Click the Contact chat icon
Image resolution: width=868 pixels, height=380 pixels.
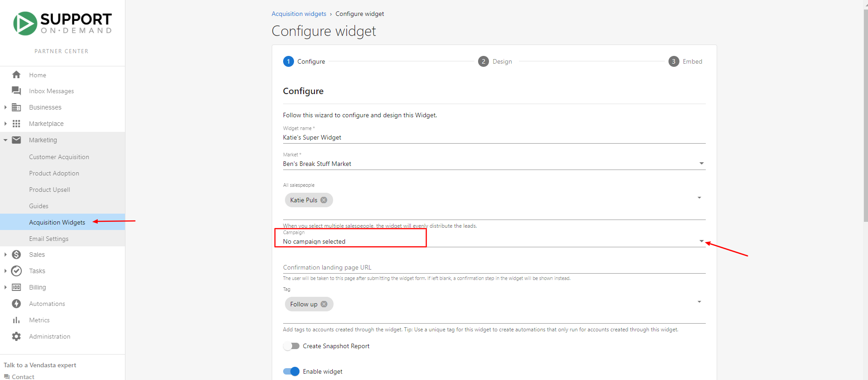pyautogui.click(x=7, y=377)
